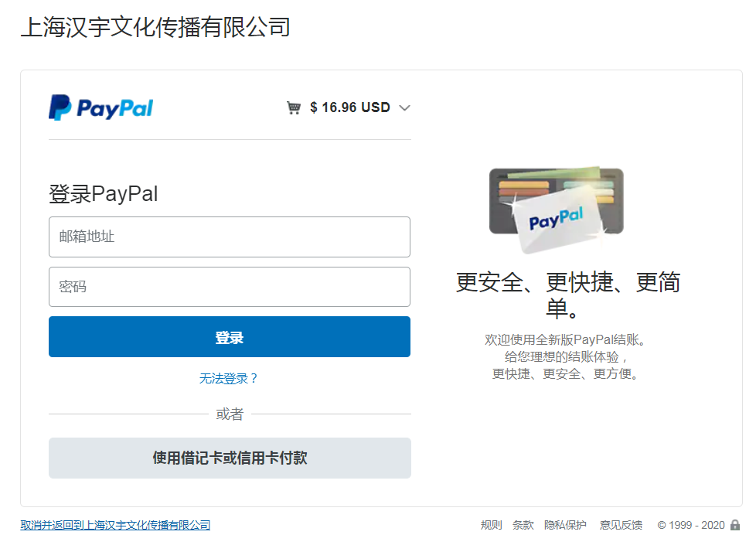Open the 意见反馈 feedback link
This screenshot has height=552, width=756.
point(621,525)
